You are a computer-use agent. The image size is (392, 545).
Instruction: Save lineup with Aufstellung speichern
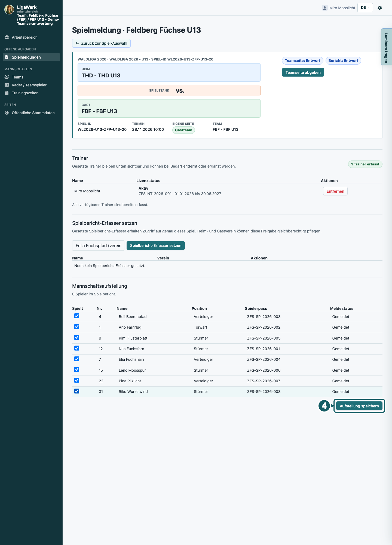pyautogui.click(x=359, y=406)
